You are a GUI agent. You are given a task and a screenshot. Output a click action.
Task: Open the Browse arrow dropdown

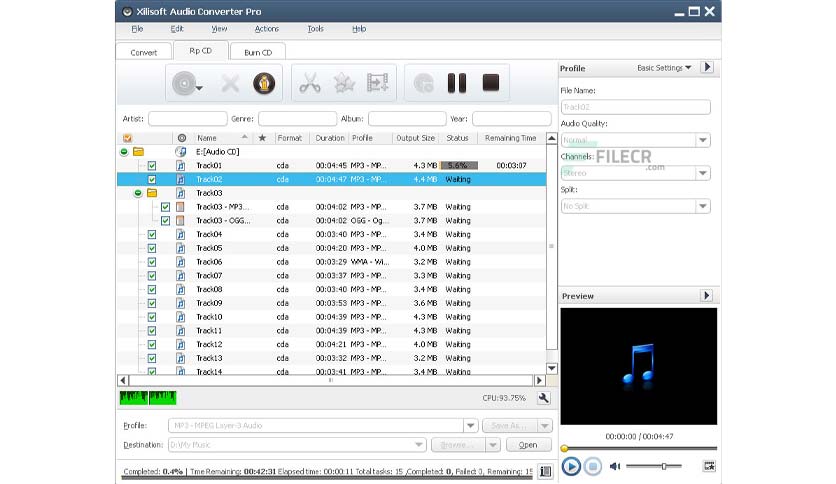pos(493,445)
